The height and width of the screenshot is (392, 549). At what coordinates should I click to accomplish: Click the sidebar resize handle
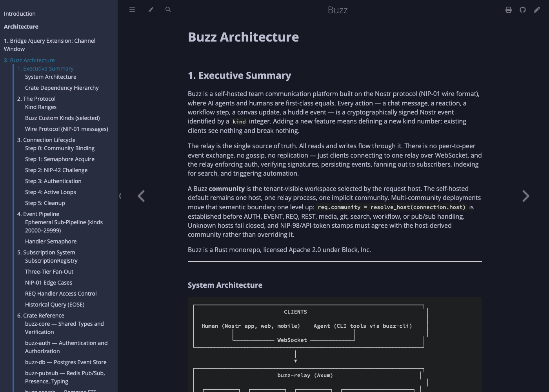(x=120, y=196)
